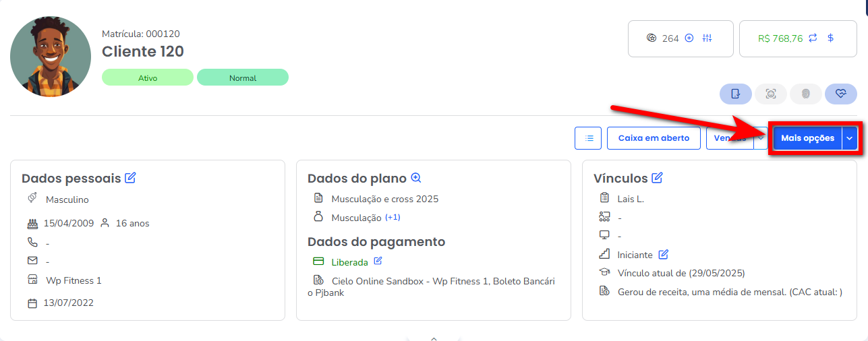Edit Vínculos using the pencil icon
The image size is (868, 341).
pyautogui.click(x=657, y=178)
